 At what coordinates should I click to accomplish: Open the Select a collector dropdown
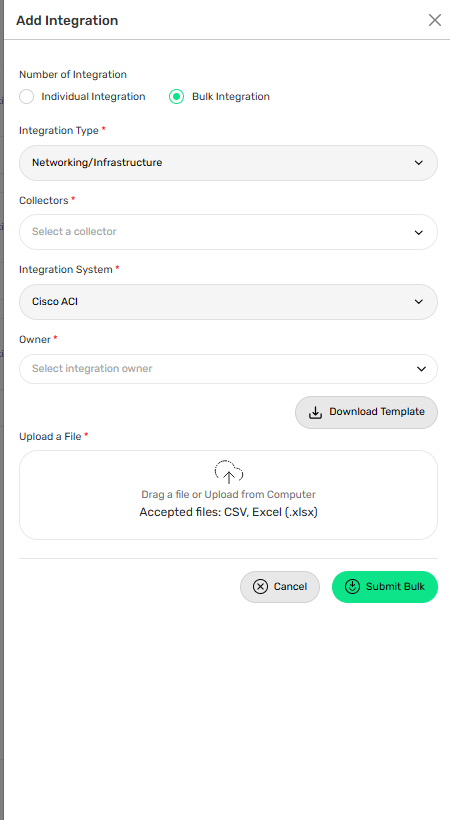point(228,232)
